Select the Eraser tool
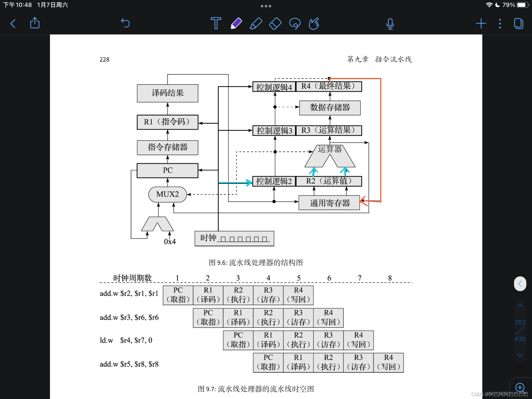 [x=275, y=23]
